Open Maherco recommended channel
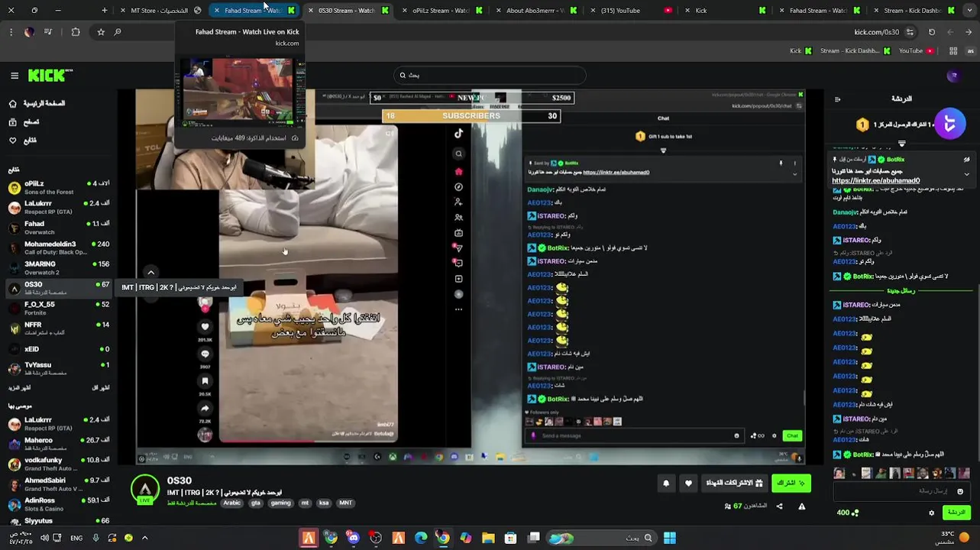Image resolution: width=980 pixels, height=550 pixels. [x=59, y=444]
